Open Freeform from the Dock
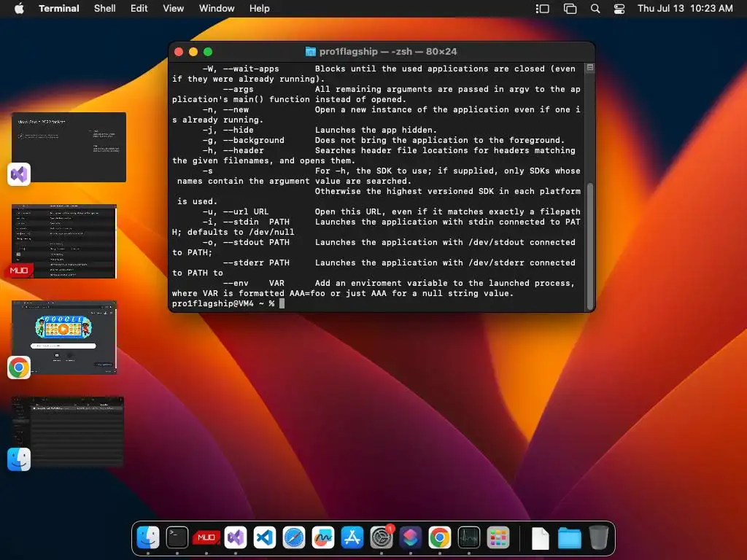The height and width of the screenshot is (560, 747). (323, 537)
